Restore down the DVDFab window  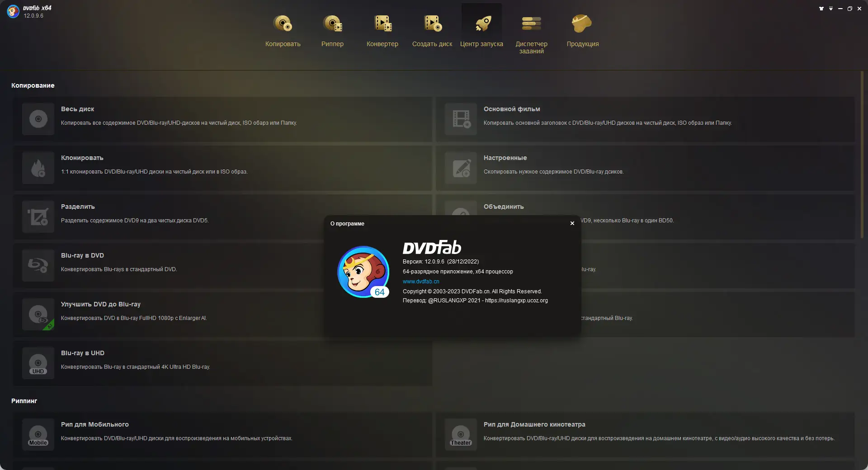click(x=850, y=9)
